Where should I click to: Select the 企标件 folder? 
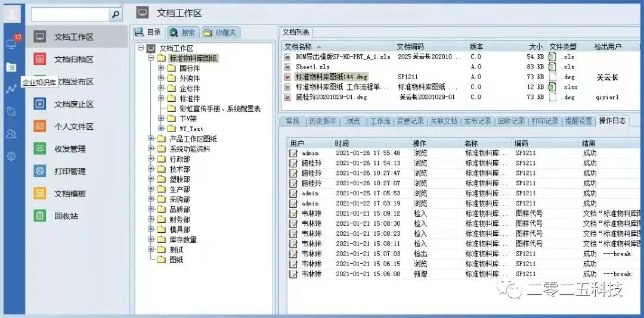[x=190, y=89]
